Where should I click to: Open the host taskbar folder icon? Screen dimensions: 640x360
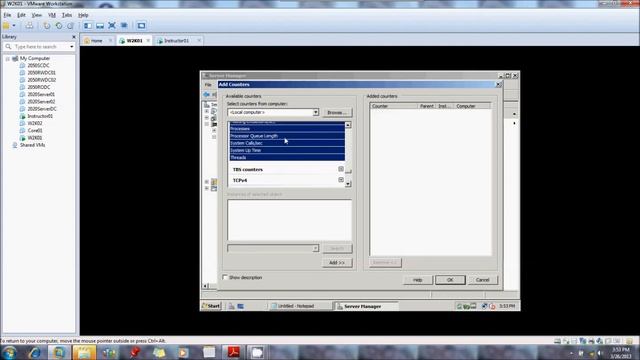pos(84,352)
